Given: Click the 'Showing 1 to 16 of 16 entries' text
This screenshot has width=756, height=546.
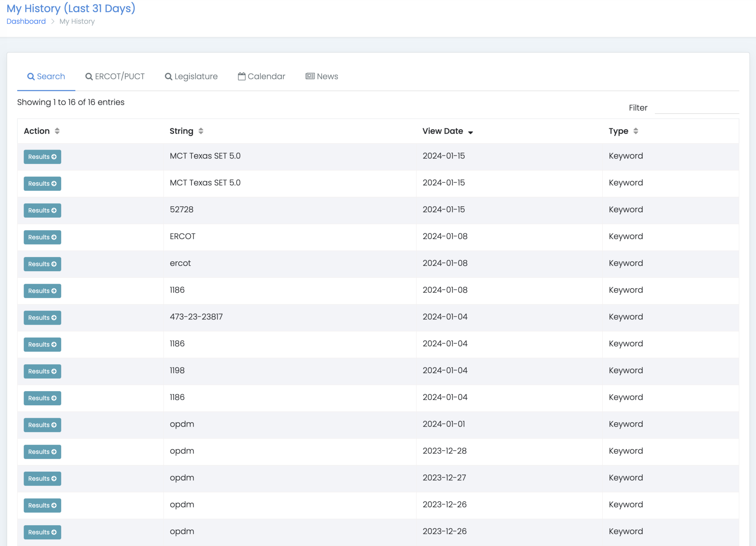Looking at the screenshot, I should 71,102.
